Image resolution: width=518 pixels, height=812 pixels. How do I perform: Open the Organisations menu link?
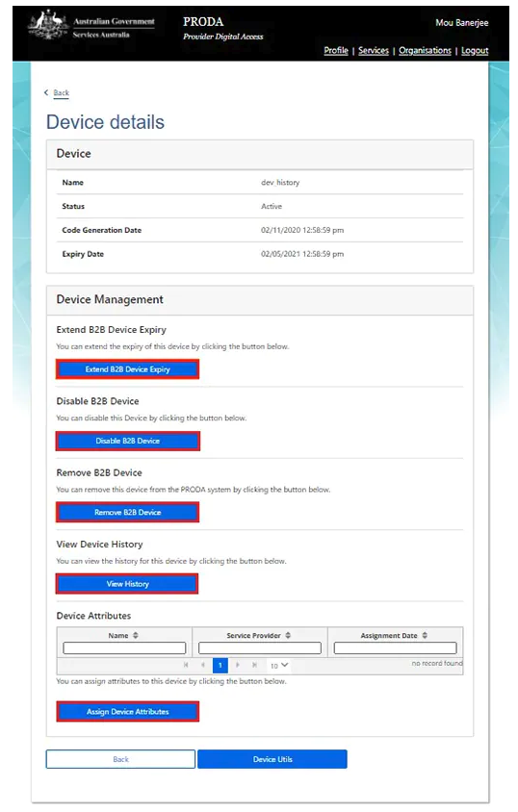point(425,50)
